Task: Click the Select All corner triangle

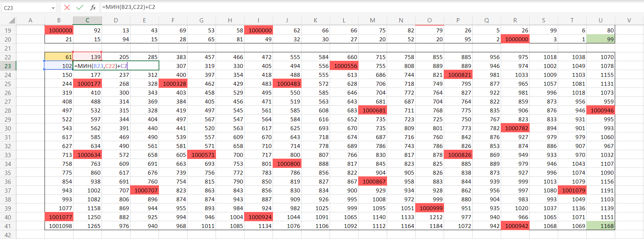Action: pyautogui.click(x=11, y=20)
